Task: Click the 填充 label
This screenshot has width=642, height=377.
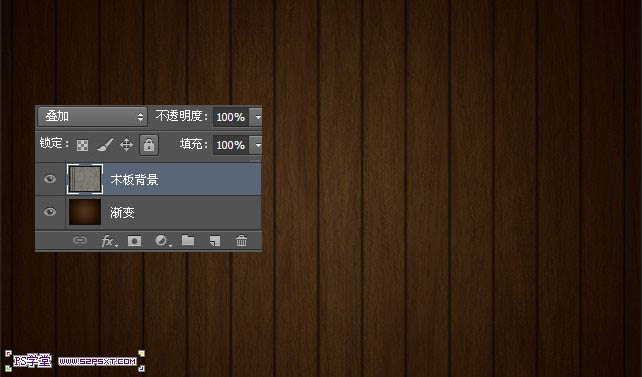Action: coord(194,144)
